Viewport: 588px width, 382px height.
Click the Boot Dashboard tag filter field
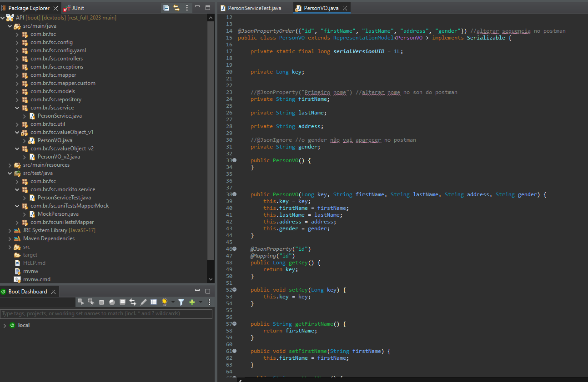click(106, 313)
